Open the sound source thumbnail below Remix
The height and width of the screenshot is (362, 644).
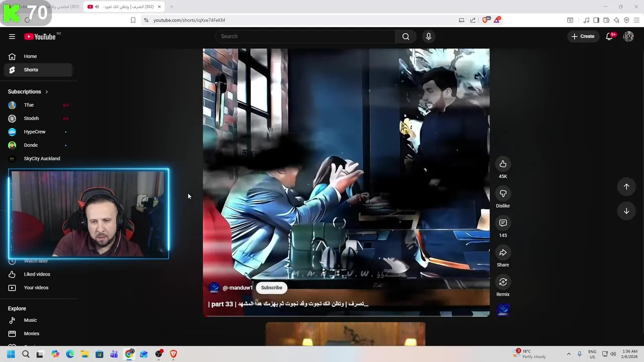[503, 310]
